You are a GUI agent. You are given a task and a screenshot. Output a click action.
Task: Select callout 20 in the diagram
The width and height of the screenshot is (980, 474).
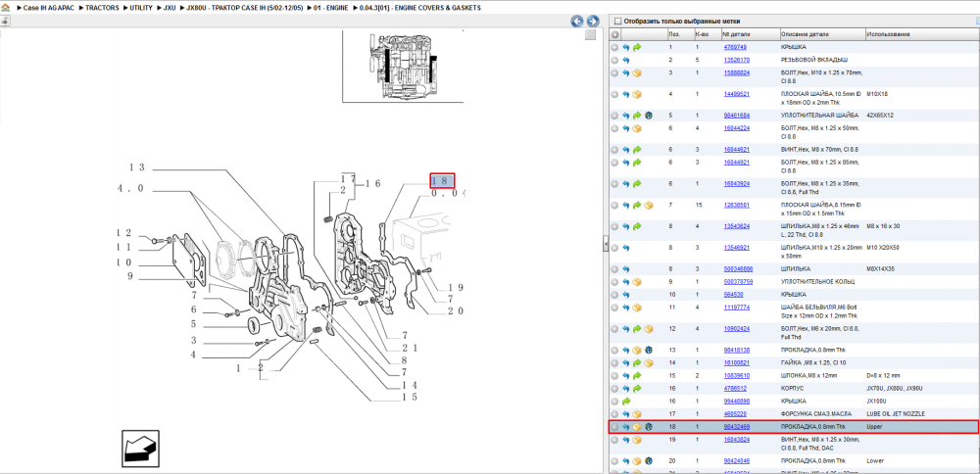click(x=455, y=311)
